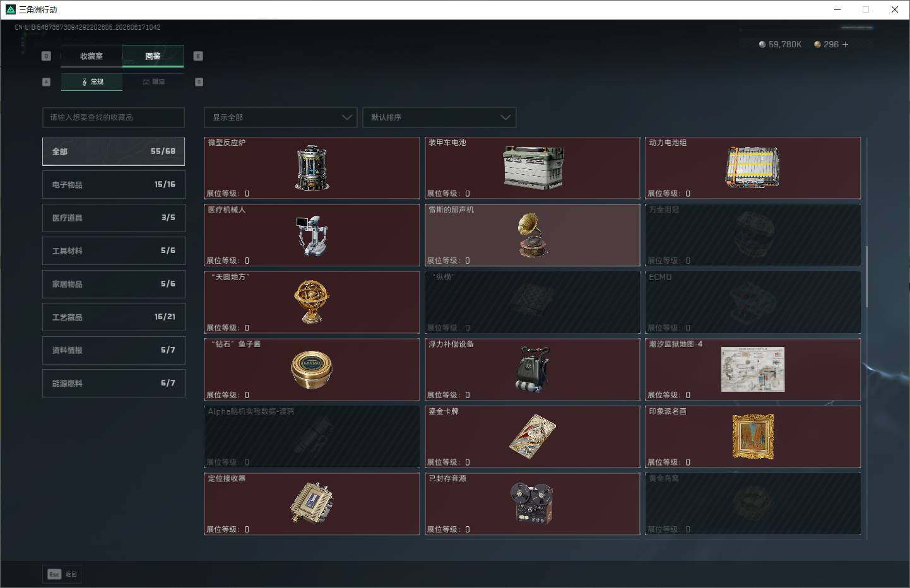The width and height of the screenshot is (910, 588).
Task: Click the 浮力补偿设备 item icon
Action: coord(533,369)
